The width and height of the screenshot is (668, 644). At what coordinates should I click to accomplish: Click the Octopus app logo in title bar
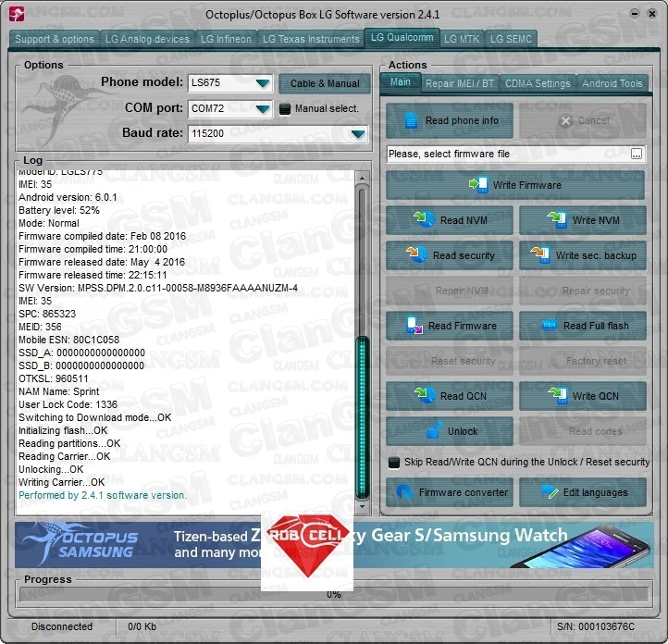[16, 14]
